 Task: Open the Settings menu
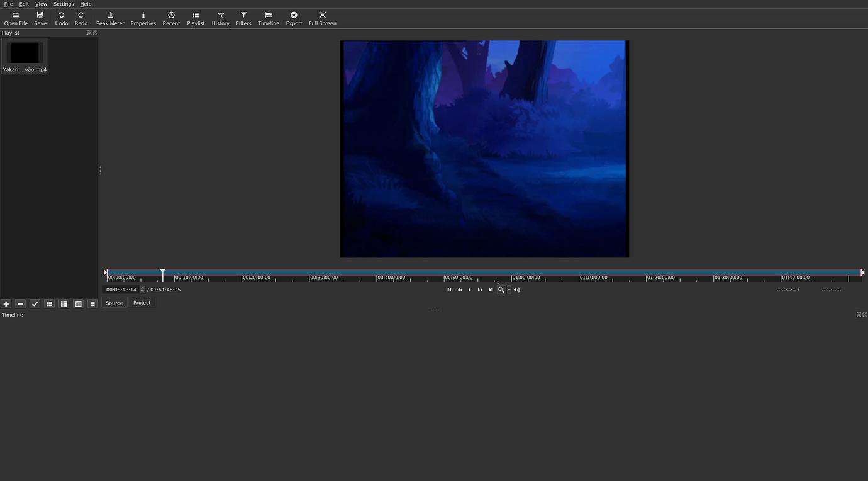[x=64, y=4]
